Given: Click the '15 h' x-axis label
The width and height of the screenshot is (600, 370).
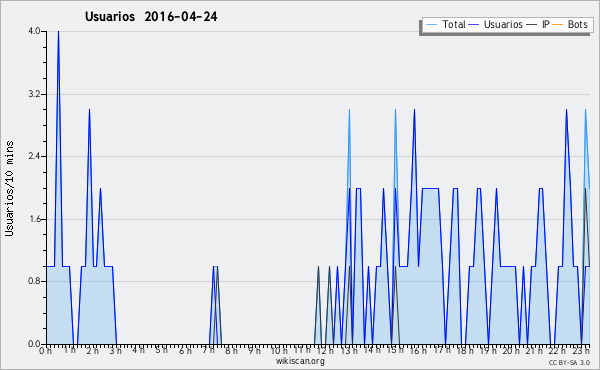Looking at the screenshot, I should pyautogui.click(x=395, y=350).
